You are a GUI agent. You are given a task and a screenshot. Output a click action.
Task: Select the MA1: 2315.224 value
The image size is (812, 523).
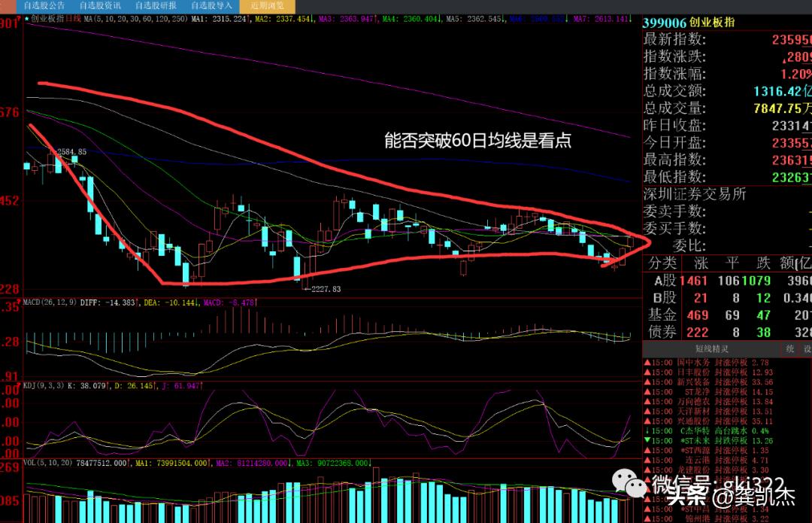[220, 19]
